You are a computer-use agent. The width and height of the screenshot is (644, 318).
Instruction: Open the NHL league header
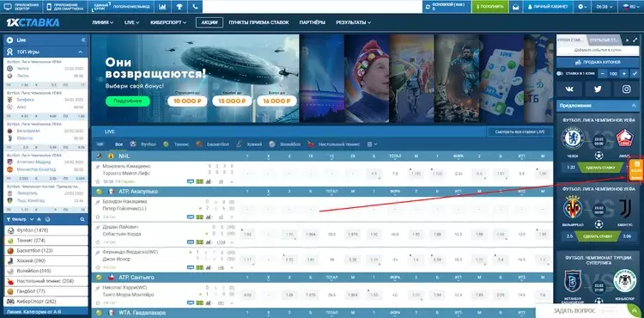click(125, 156)
